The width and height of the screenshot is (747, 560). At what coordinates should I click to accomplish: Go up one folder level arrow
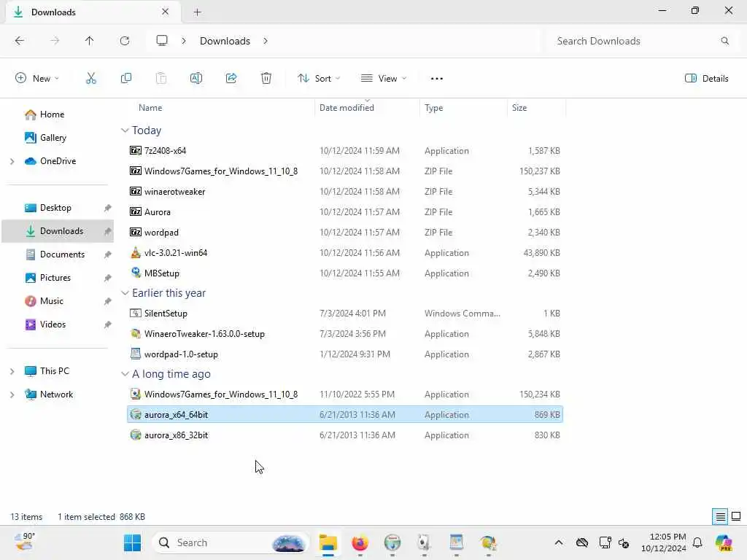[89, 41]
